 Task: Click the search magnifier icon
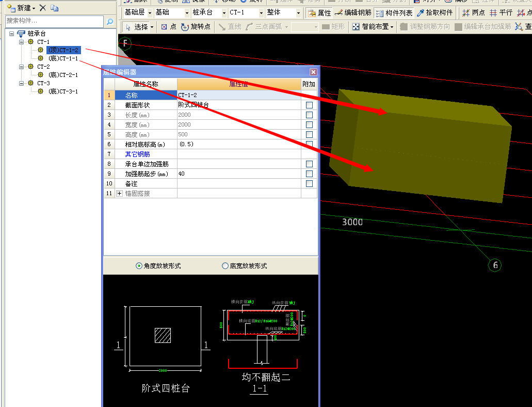pos(109,21)
